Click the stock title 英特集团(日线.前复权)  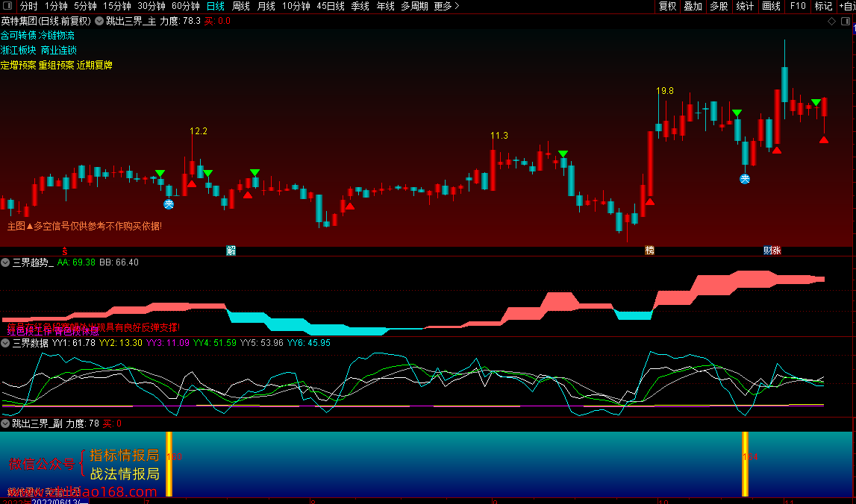(46, 22)
